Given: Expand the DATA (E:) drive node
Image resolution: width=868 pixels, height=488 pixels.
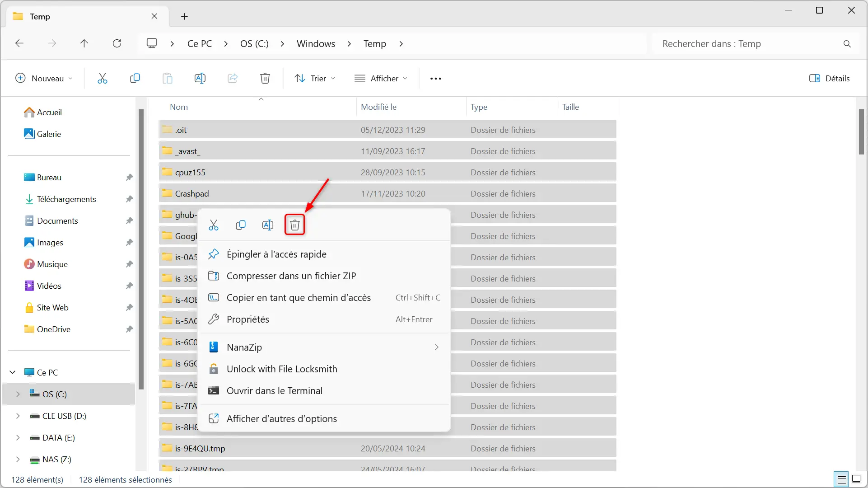Looking at the screenshot, I should (x=18, y=437).
